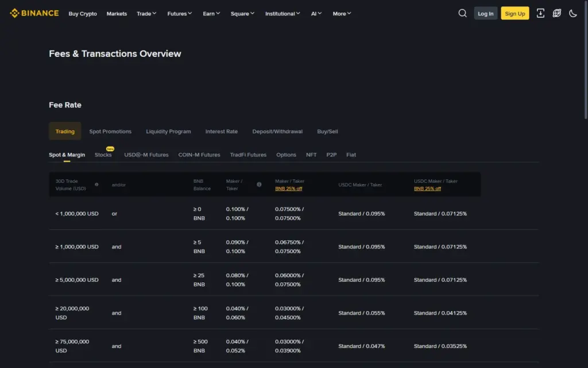Image resolution: width=588 pixels, height=368 pixels.
Task: Click the 'Fee Rate' section heading
Action: tap(65, 105)
